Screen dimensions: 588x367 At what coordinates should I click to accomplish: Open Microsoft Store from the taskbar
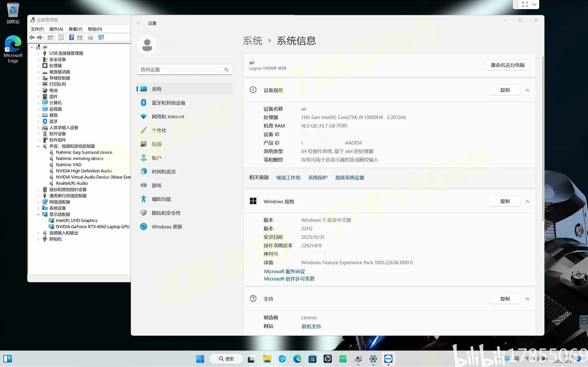[x=312, y=359]
